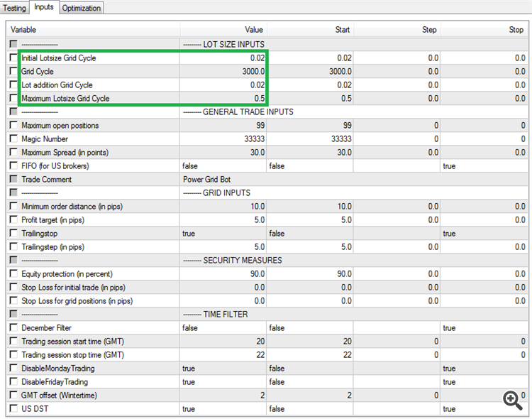This screenshot has height=419, width=532.
Task: Check Trailingstep (in pips) checkbox
Action: [x=13, y=246]
